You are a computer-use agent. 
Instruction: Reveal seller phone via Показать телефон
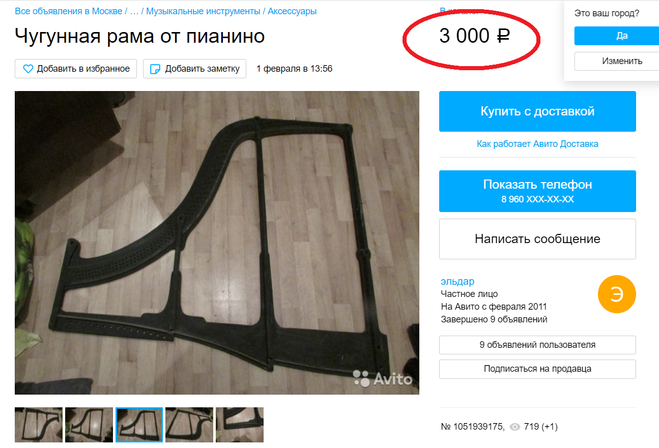pos(537,191)
